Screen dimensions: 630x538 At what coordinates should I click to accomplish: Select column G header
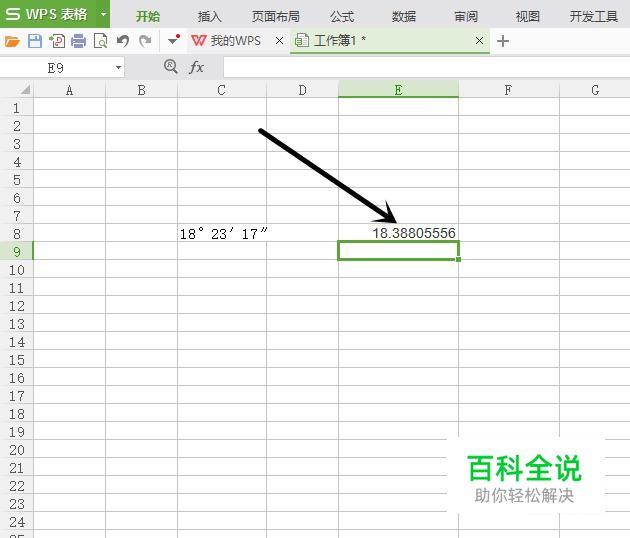[595, 90]
